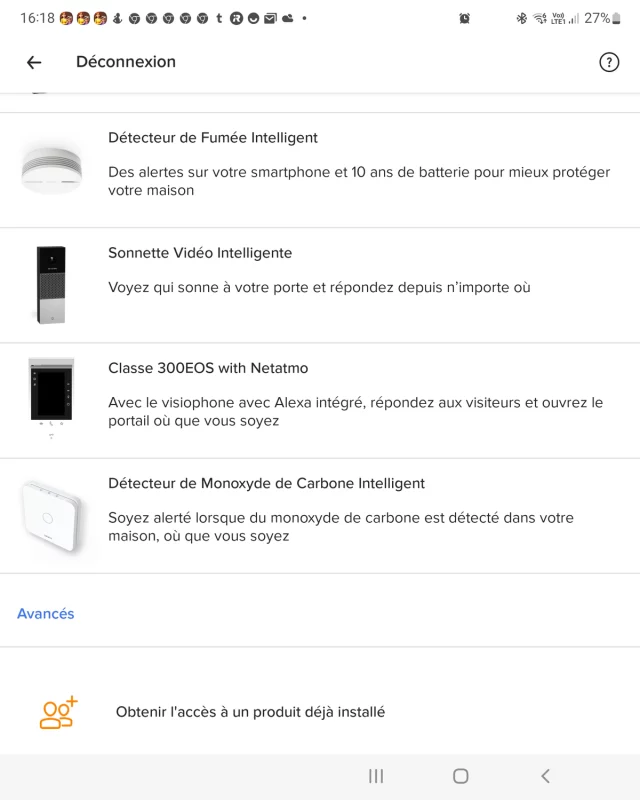Tap the Android recent apps button
The width and height of the screenshot is (640, 800).
[377, 776]
